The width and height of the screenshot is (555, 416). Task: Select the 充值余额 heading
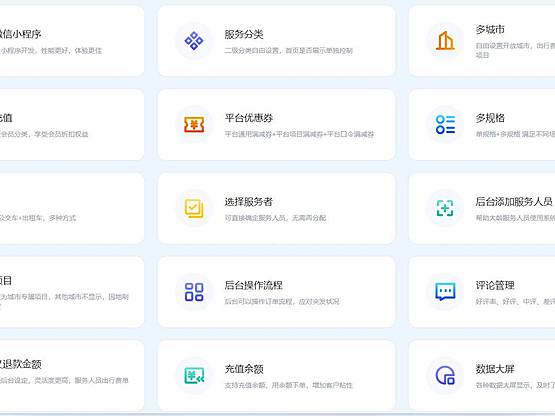coord(244,369)
